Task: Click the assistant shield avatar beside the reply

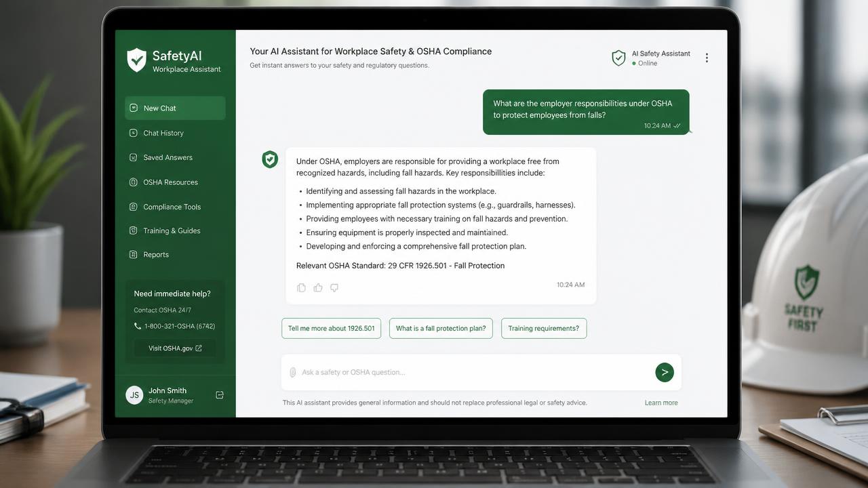Action: click(x=270, y=159)
